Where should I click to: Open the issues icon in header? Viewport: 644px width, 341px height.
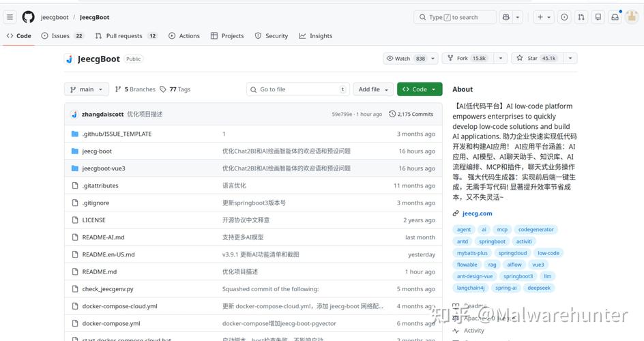564,17
